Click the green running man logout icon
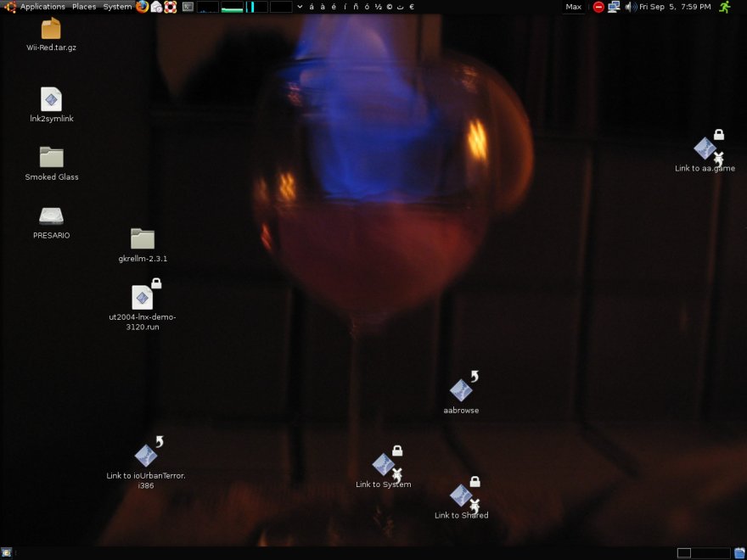 (x=725, y=7)
